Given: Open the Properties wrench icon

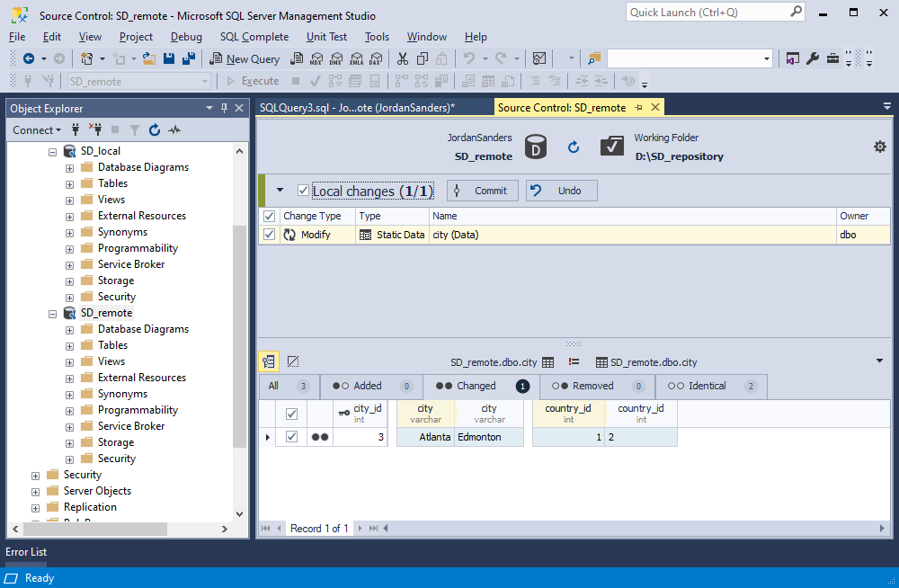Looking at the screenshot, I should pos(813,58).
